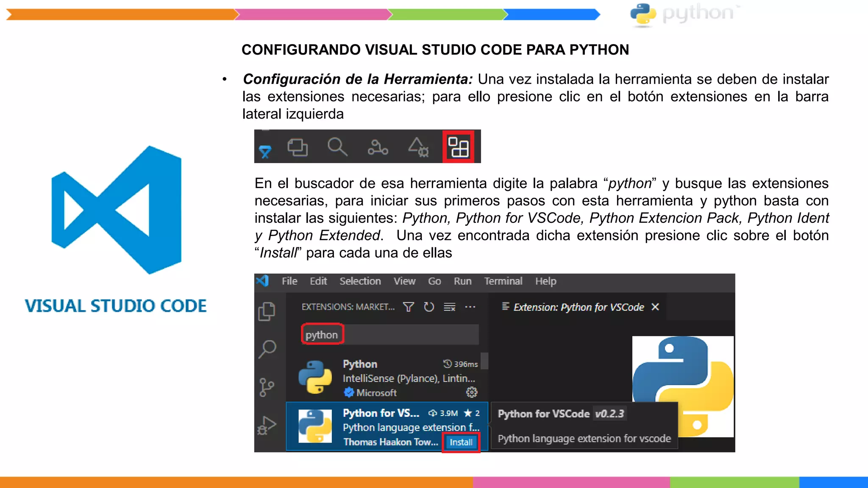Click the Search magnifier in the horizontal bar
Viewport: 868px width, 488px height.
337,147
